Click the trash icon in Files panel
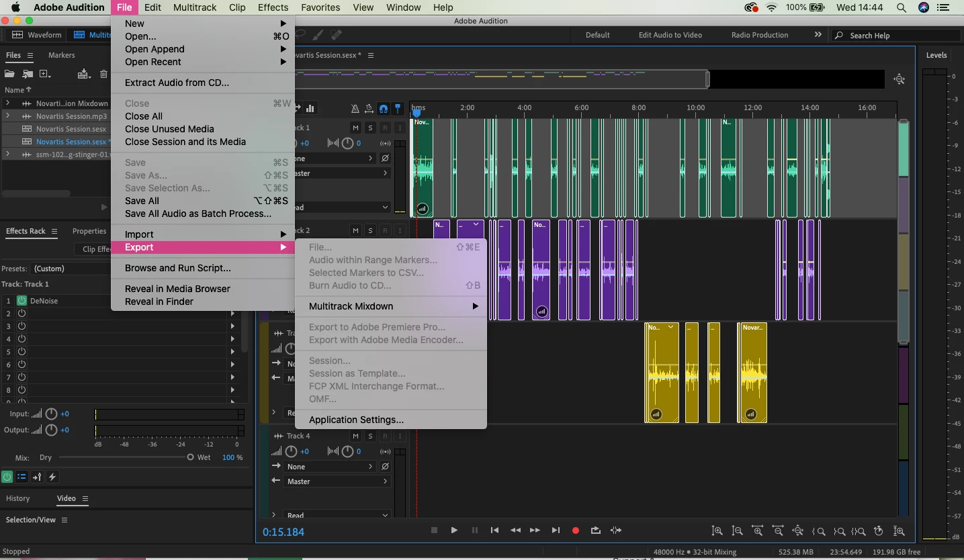This screenshot has width=964, height=560. tap(103, 74)
